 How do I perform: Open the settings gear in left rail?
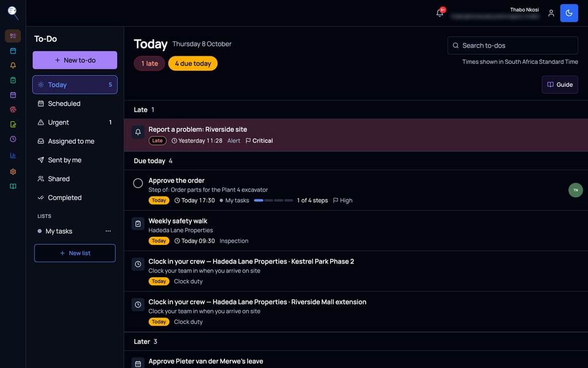point(13,171)
